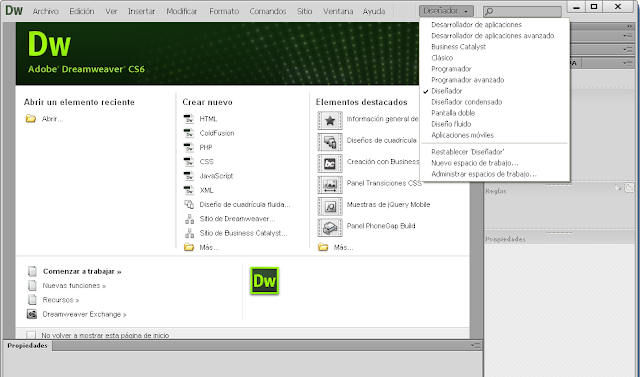Click the fluid grid layout icon
Screen dimensions: 640x377
click(189, 204)
